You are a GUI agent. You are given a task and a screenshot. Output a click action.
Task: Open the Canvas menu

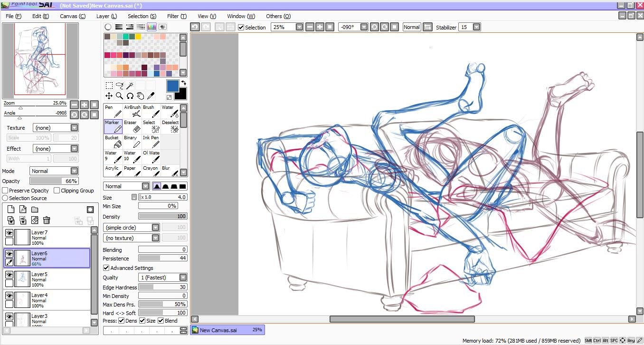tap(73, 16)
